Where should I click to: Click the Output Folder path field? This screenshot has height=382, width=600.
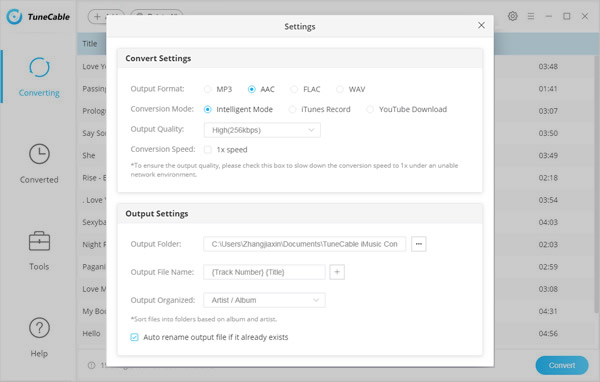point(305,244)
